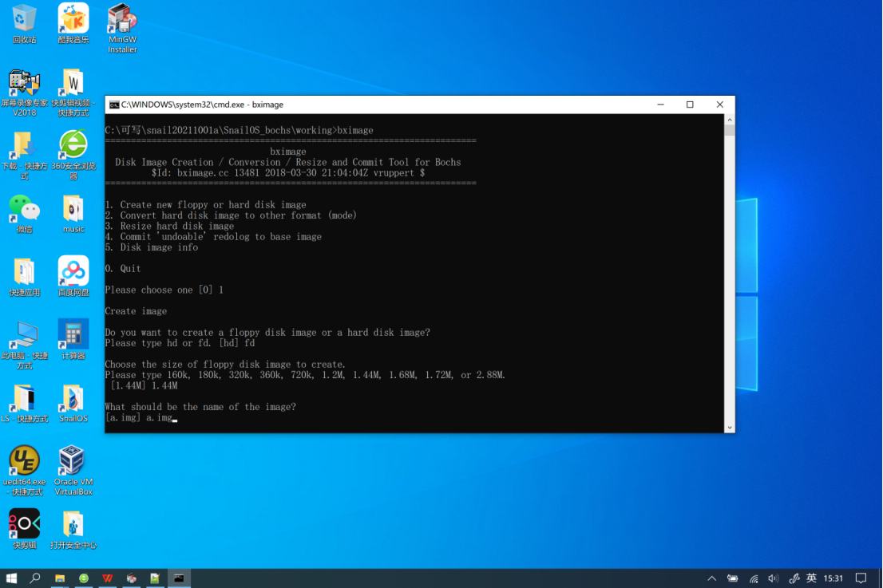Open the volume speaker tray icon
The image size is (883, 588).
(773, 578)
